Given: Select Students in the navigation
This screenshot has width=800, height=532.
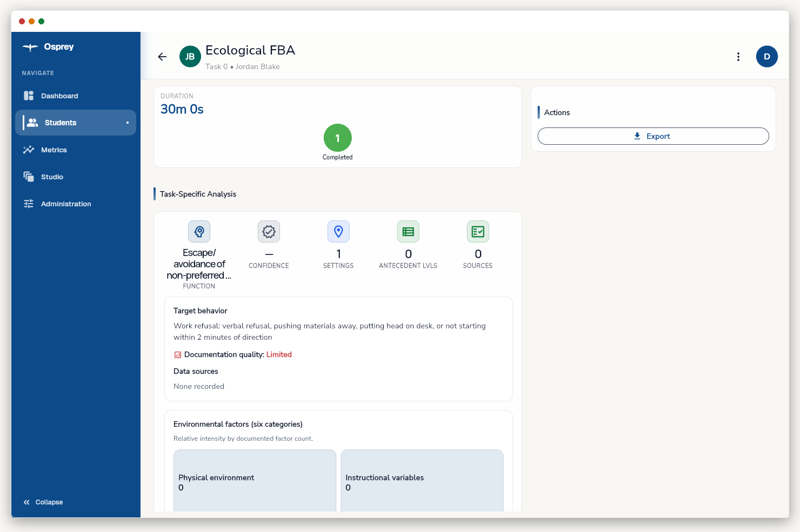Looking at the screenshot, I should (76, 123).
